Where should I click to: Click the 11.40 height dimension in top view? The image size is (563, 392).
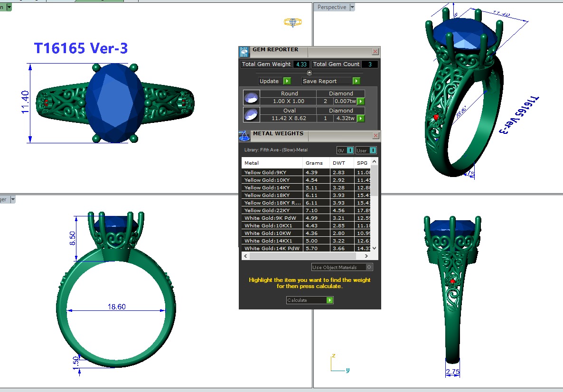click(x=25, y=102)
